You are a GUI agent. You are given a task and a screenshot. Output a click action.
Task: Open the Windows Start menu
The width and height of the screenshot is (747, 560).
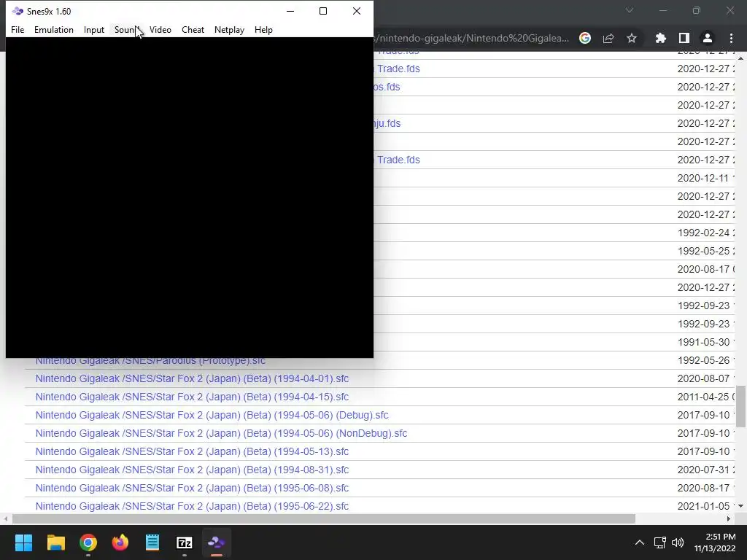pyautogui.click(x=23, y=542)
